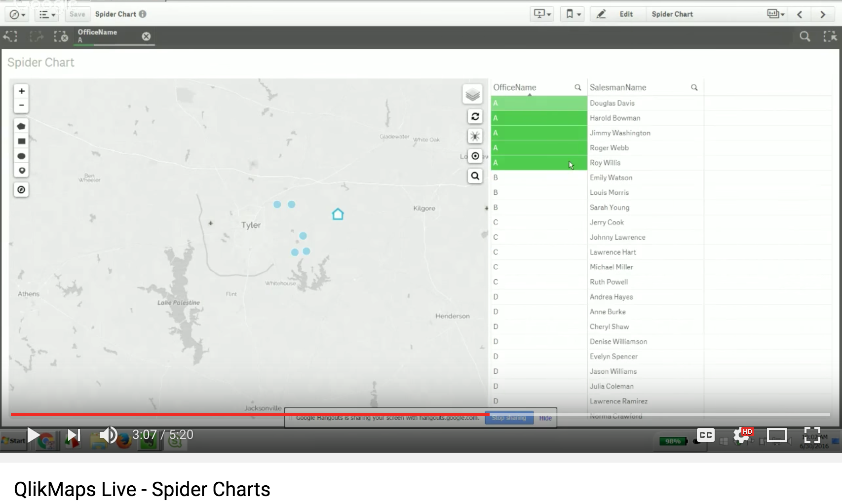Open the bookmarks dropdown in toolbar
This screenshot has width=842, height=504.
573,14
